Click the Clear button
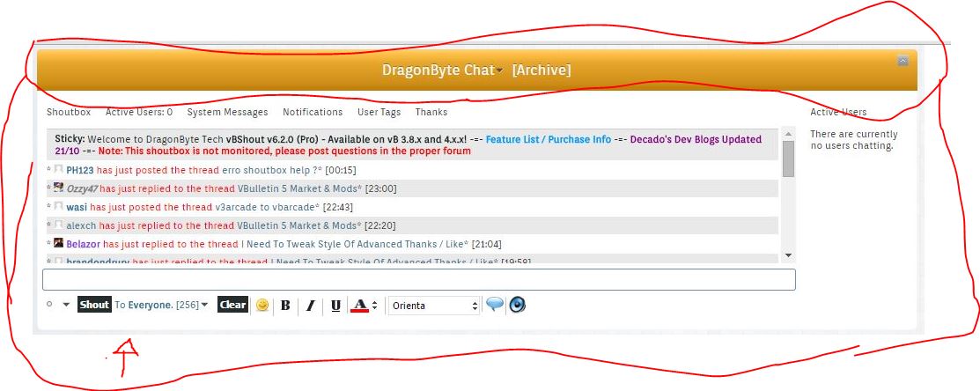 [232, 304]
